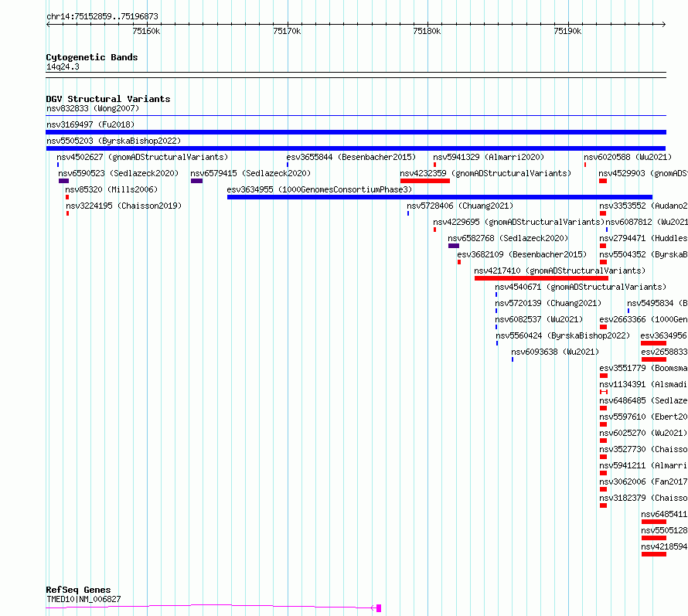Screen dimensions: 688x616
Task: Select nsv6082537 (Wu2021) label
Action: point(539,319)
